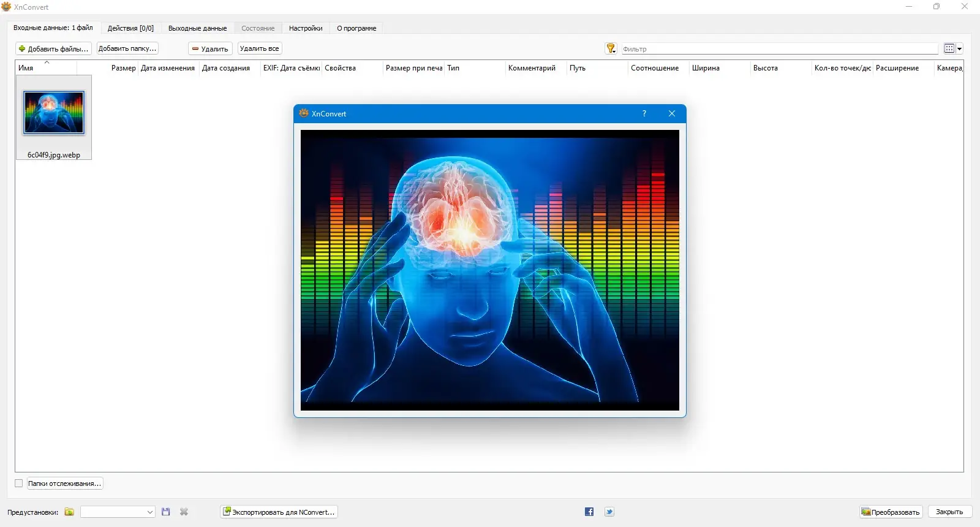Open the view mode grid icon
The height and width of the screenshot is (527, 980).
(949, 48)
